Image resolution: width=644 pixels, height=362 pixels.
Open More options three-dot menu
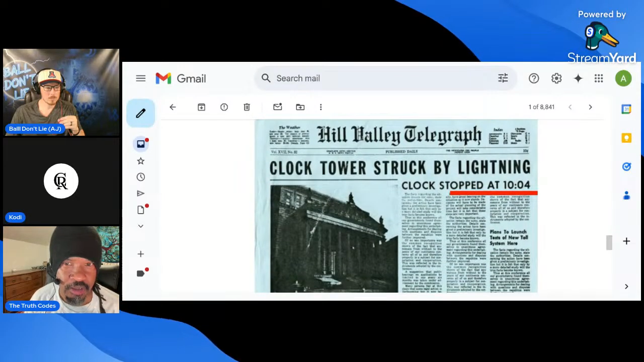(x=320, y=107)
